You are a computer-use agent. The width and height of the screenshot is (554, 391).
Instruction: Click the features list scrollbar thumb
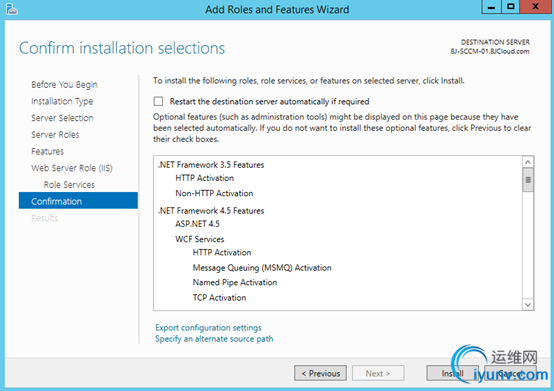tap(528, 180)
